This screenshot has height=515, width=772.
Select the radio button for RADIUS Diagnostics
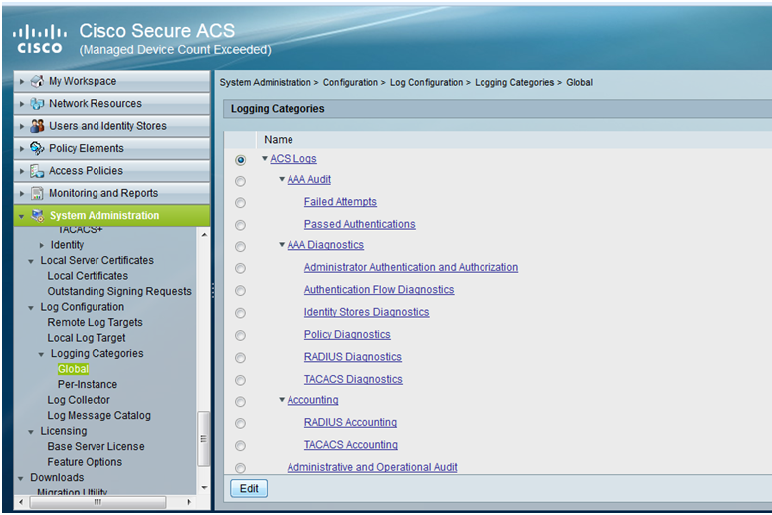240,358
